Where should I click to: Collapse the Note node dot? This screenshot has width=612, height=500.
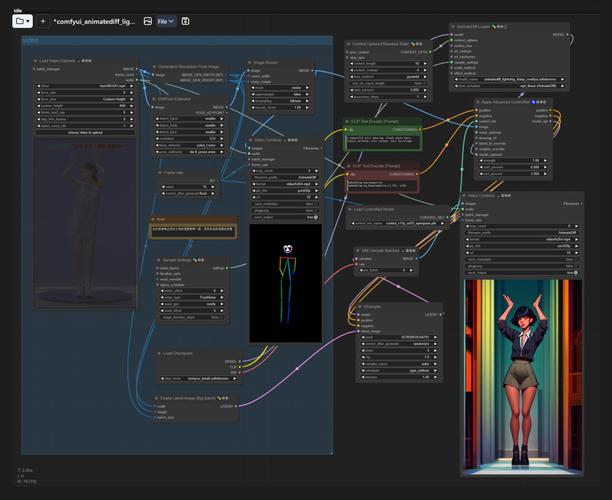point(153,219)
